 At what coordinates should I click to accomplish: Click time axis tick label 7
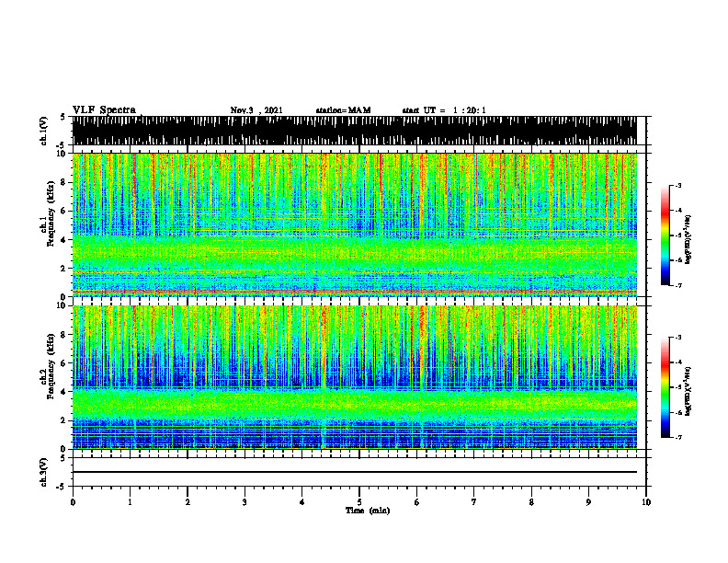474,502
